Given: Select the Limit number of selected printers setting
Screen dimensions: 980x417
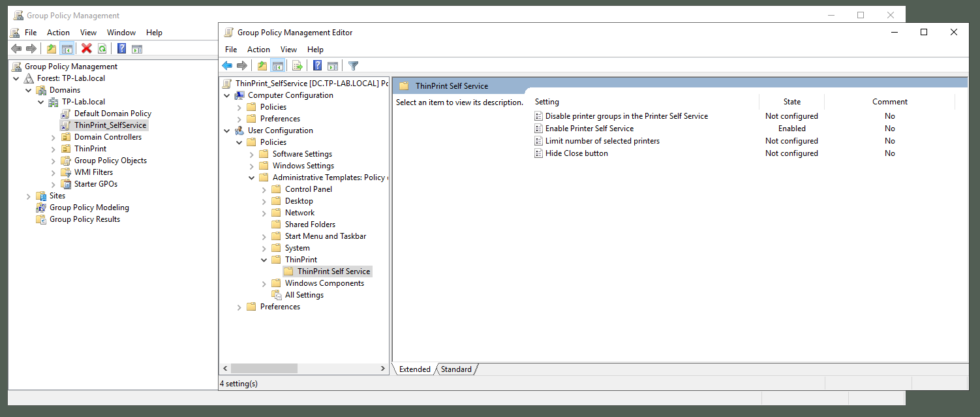Looking at the screenshot, I should pos(602,141).
